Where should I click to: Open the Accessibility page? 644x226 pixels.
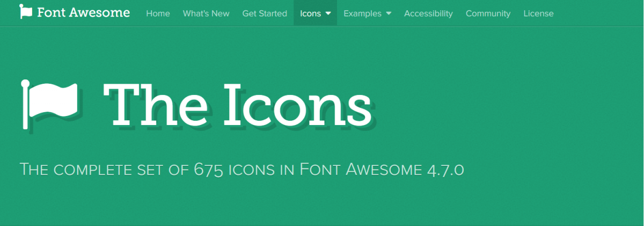tap(428, 13)
